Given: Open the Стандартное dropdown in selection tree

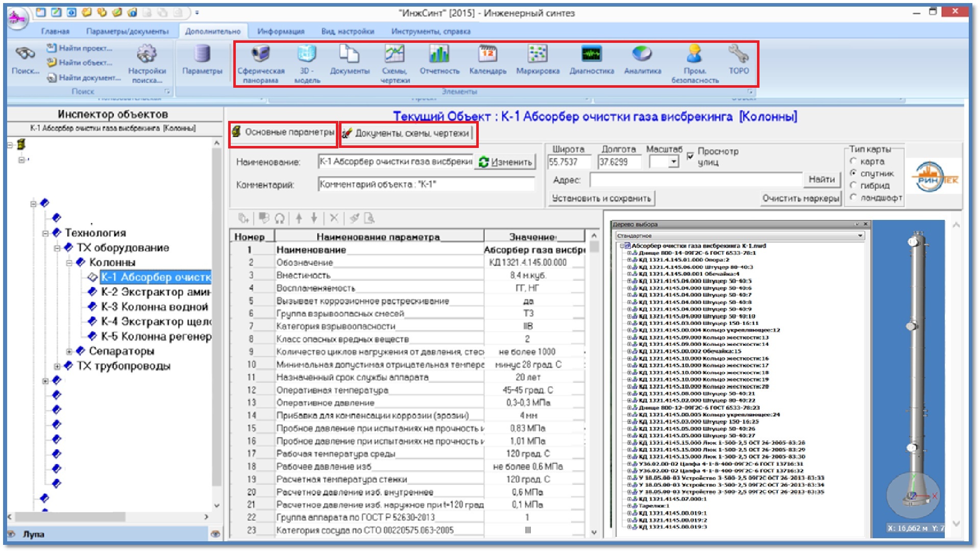Looking at the screenshot, I should pos(860,236).
